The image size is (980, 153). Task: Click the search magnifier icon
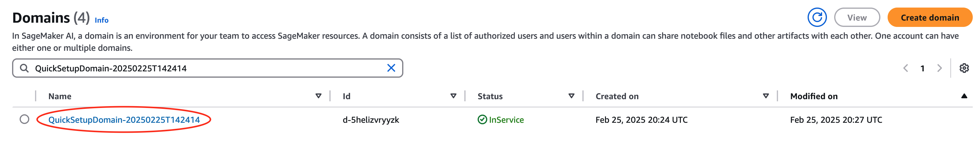click(x=24, y=68)
